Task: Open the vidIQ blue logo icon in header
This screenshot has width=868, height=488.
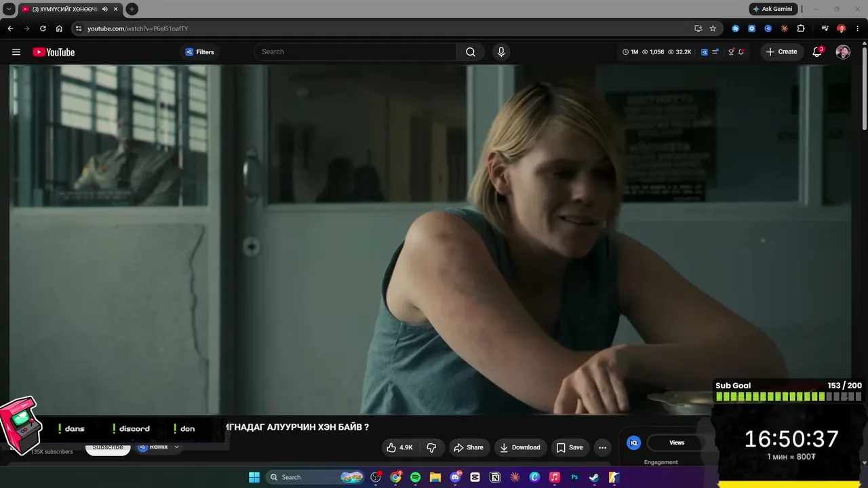Action: [x=705, y=52]
